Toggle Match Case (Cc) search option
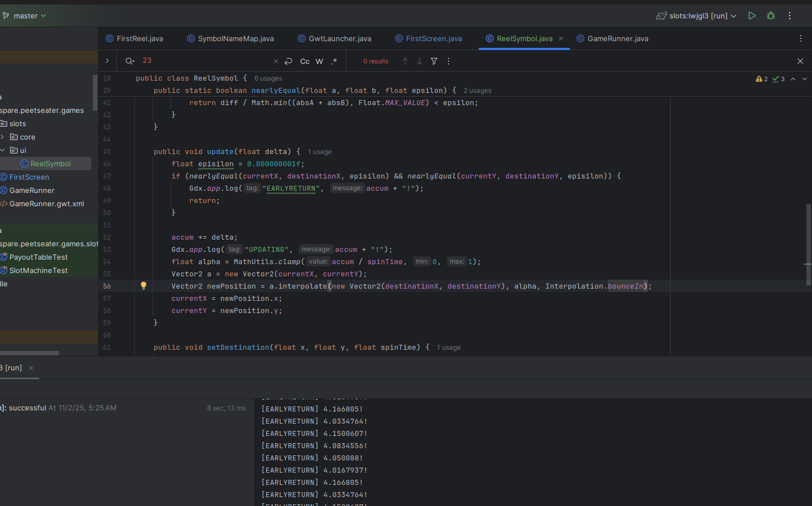 point(305,61)
